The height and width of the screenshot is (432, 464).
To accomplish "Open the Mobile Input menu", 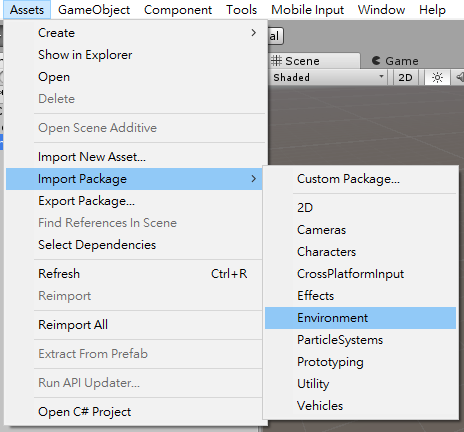I will (307, 10).
